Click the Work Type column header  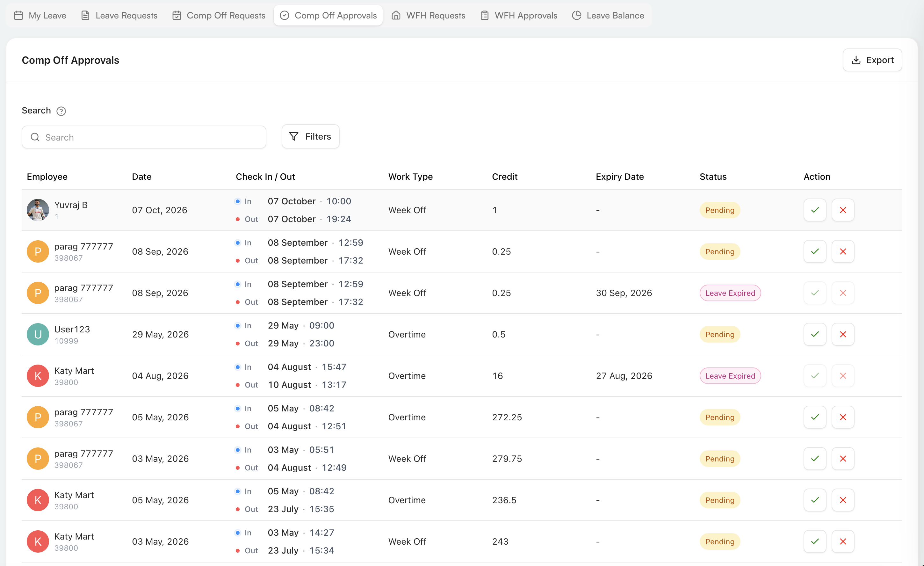(410, 177)
